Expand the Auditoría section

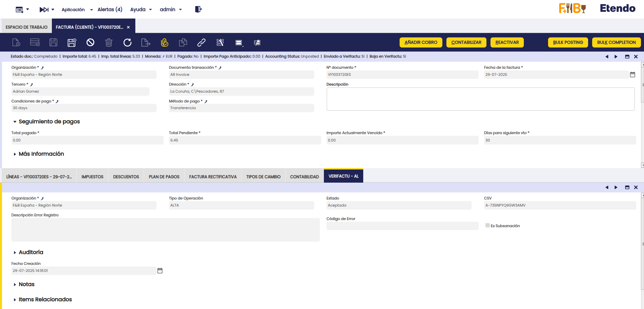pyautogui.click(x=15, y=252)
